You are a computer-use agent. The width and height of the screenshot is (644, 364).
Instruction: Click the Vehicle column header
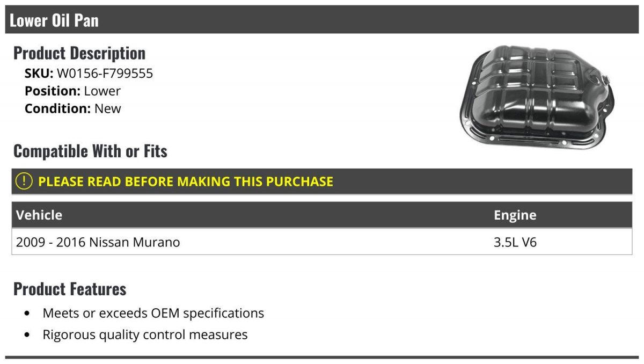[x=39, y=215]
